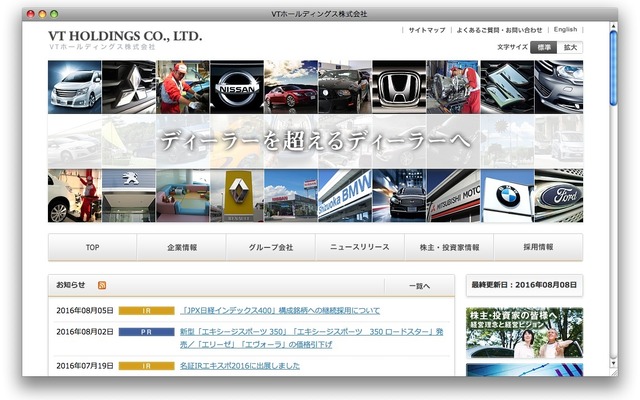Viewport: 640px width, 400px height.
Task: Click the blue vertical scrollbar thumb
Action: point(613,68)
